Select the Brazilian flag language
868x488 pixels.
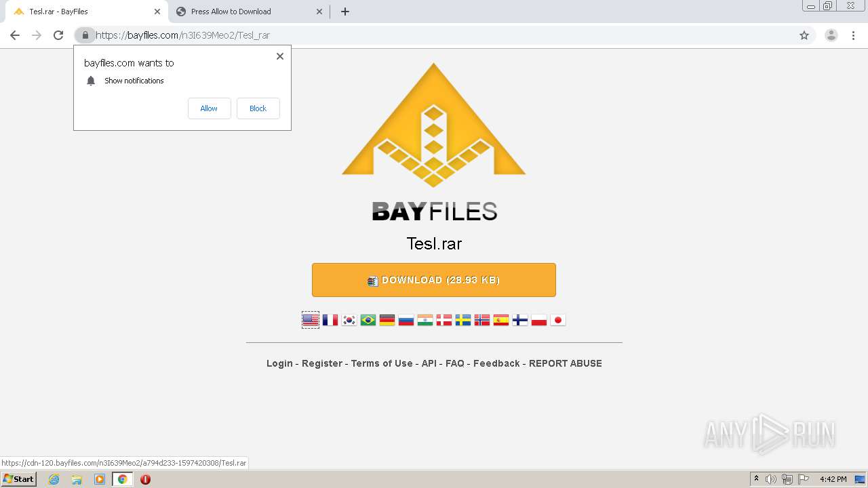(368, 320)
